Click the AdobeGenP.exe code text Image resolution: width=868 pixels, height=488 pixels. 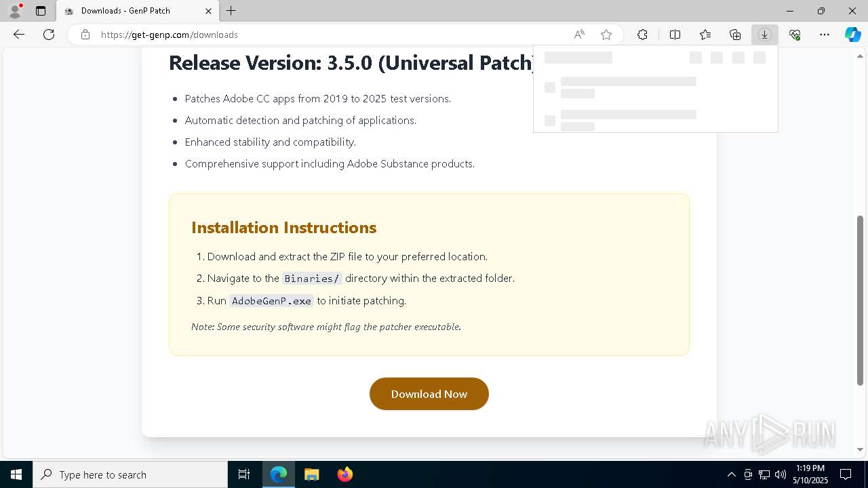[272, 301]
